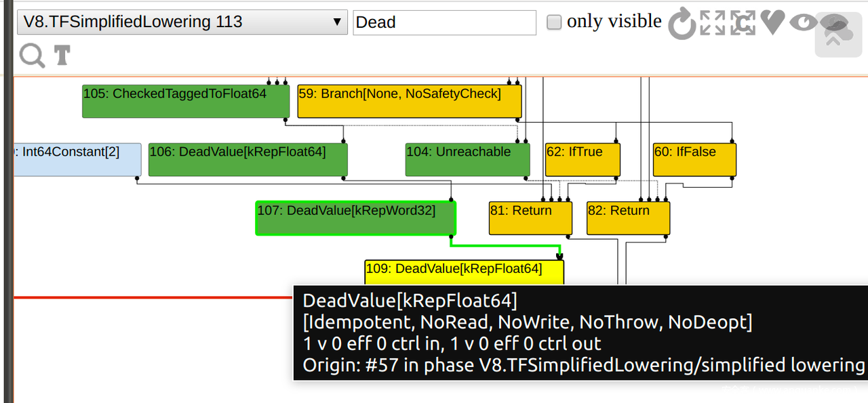This screenshot has height=403, width=868.
Task: Click the 104: Unreachable node
Action: pos(467,159)
